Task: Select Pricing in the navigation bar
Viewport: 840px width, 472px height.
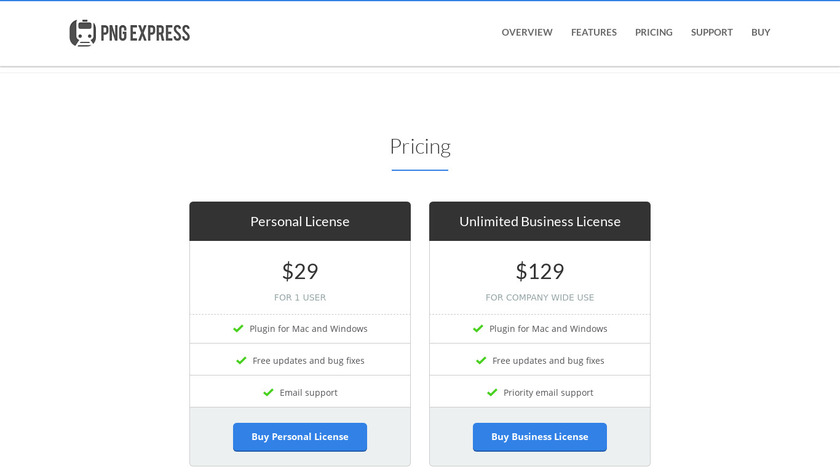Action: click(x=654, y=33)
